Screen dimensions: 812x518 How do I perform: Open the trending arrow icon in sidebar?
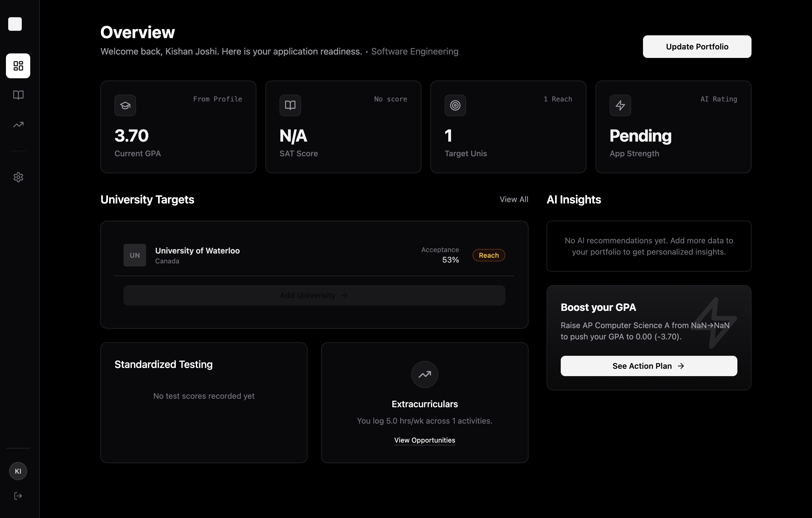[18, 125]
